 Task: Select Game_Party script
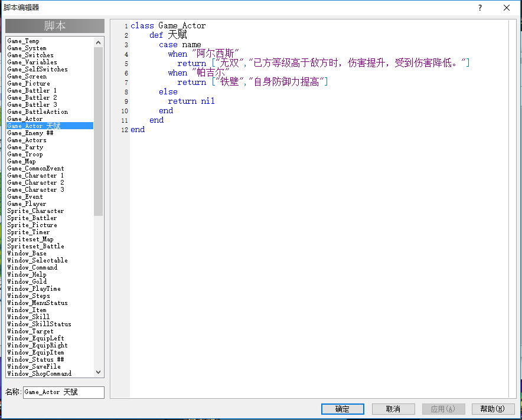coord(50,147)
